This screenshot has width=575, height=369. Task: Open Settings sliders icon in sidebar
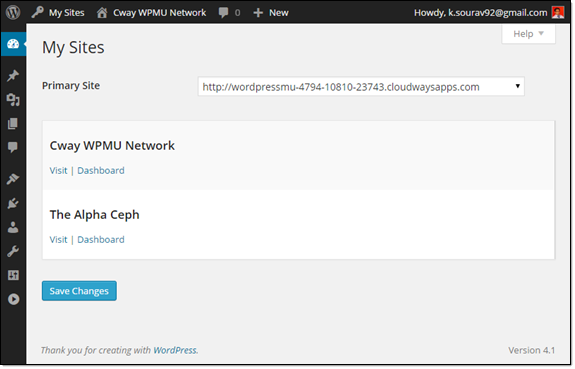(x=13, y=275)
